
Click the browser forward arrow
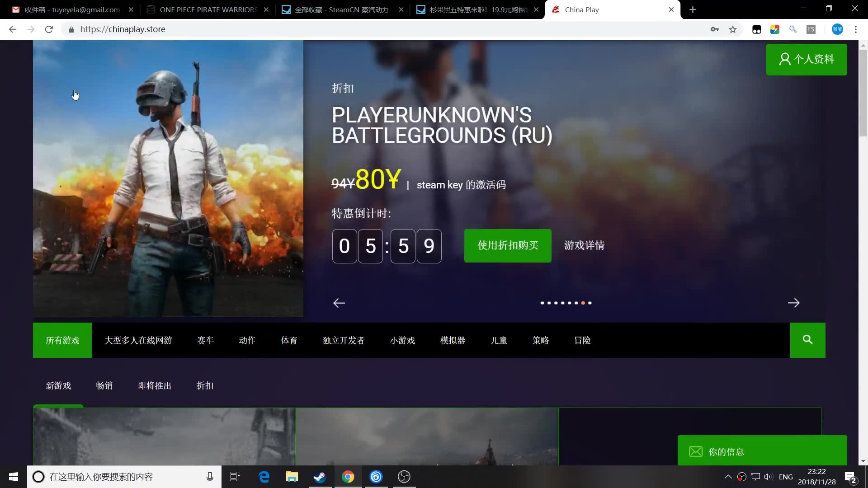[31, 29]
